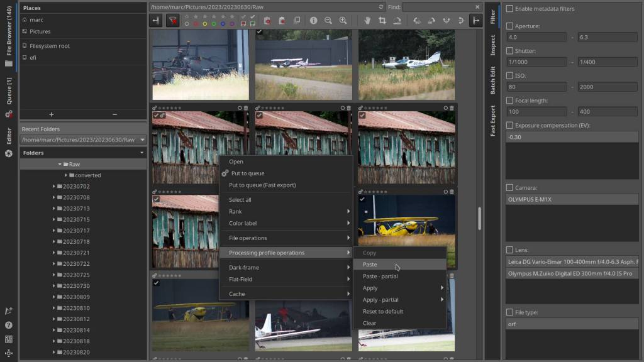The height and width of the screenshot is (362, 644).
Task: Zoom out thumbnails
Action: click(328, 21)
